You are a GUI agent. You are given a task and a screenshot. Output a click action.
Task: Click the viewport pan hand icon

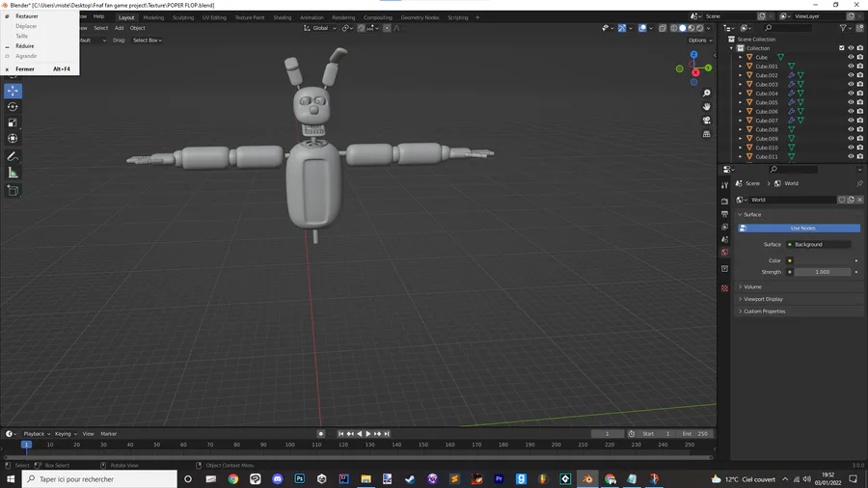pyautogui.click(x=706, y=107)
